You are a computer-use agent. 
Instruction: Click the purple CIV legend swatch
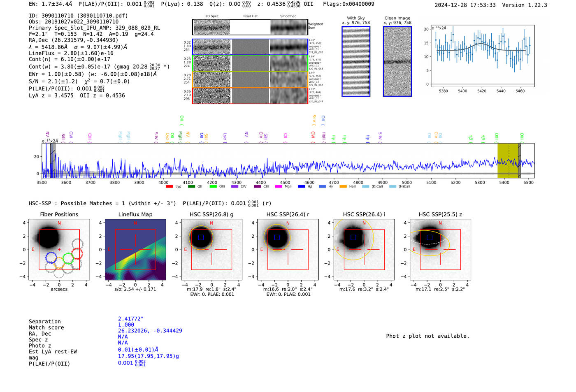point(235,186)
